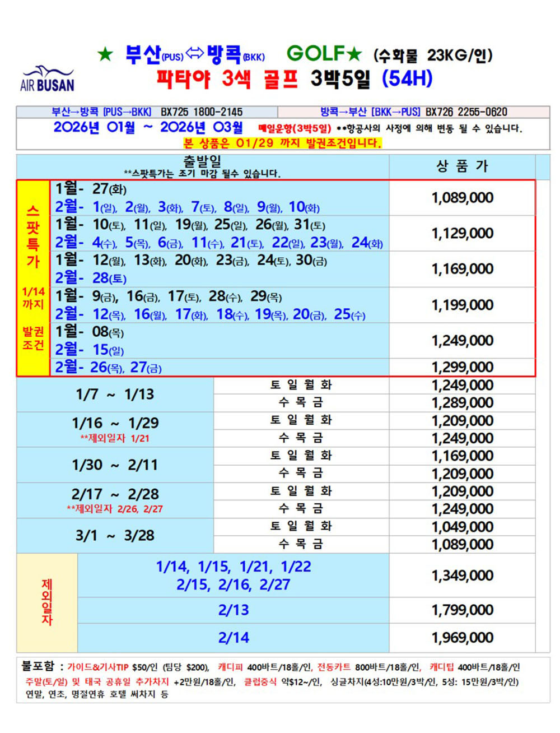Click the '1,289,000' price
Image resolution: width=560 pixels, height=733 pixels.
pyautogui.click(x=463, y=403)
